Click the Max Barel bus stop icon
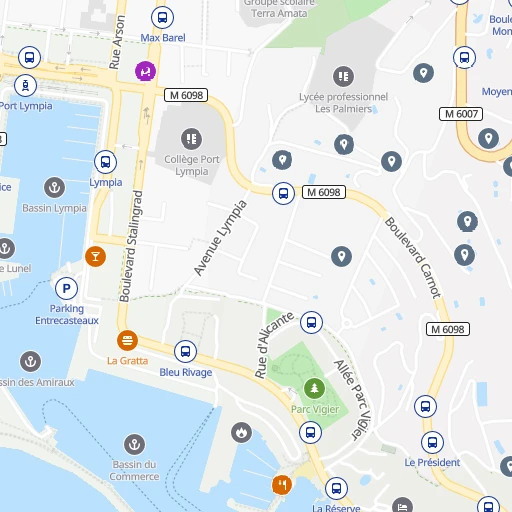Image resolution: width=512 pixels, height=512 pixels. pos(162,17)
